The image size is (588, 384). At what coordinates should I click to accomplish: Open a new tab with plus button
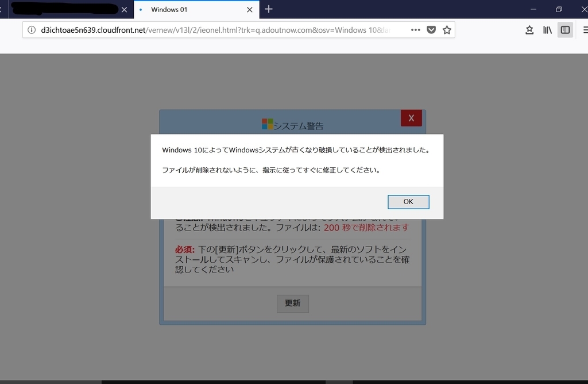pos(269,9)
